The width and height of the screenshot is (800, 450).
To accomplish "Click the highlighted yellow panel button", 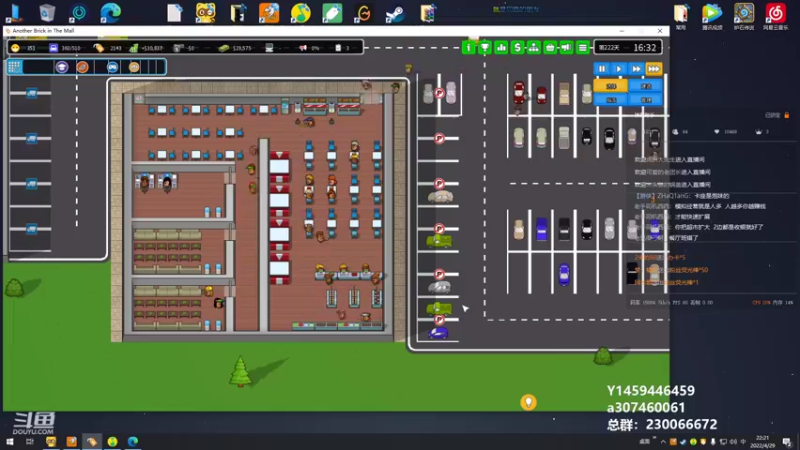I will (611, 86).
